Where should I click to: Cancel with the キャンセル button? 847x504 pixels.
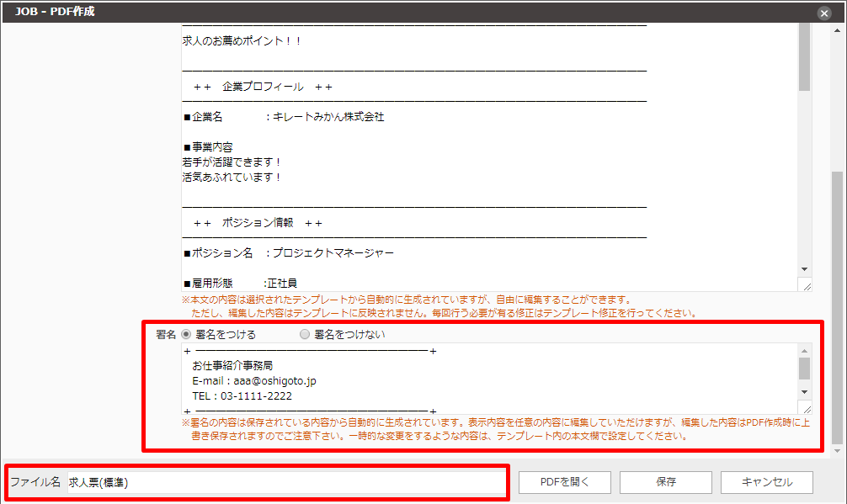pos(766,482)
